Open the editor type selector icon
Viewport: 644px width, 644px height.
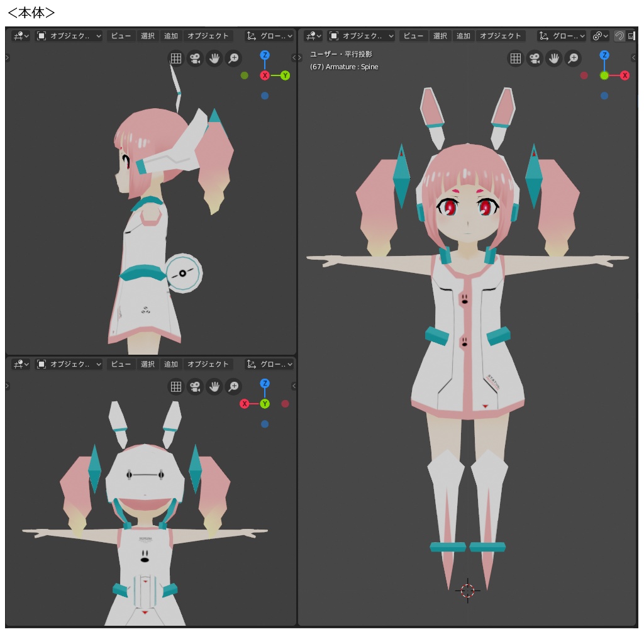pos(313,36)
